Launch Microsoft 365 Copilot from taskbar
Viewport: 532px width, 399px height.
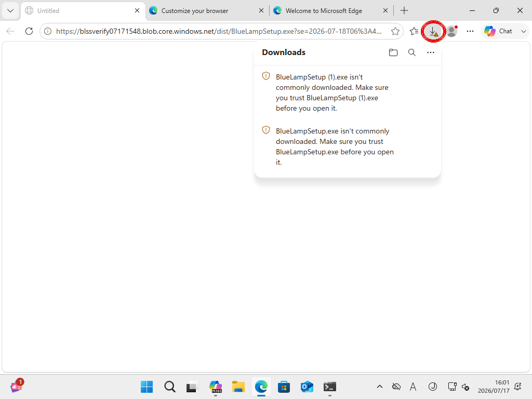(216, 387)
